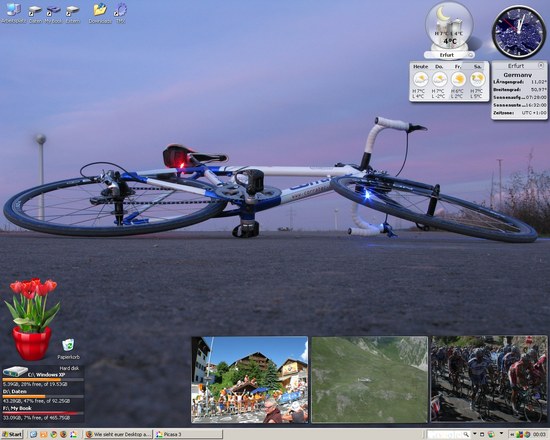Click the system tray clock 00:03
The width and height of the screenshot is (550, 440).
539,434
